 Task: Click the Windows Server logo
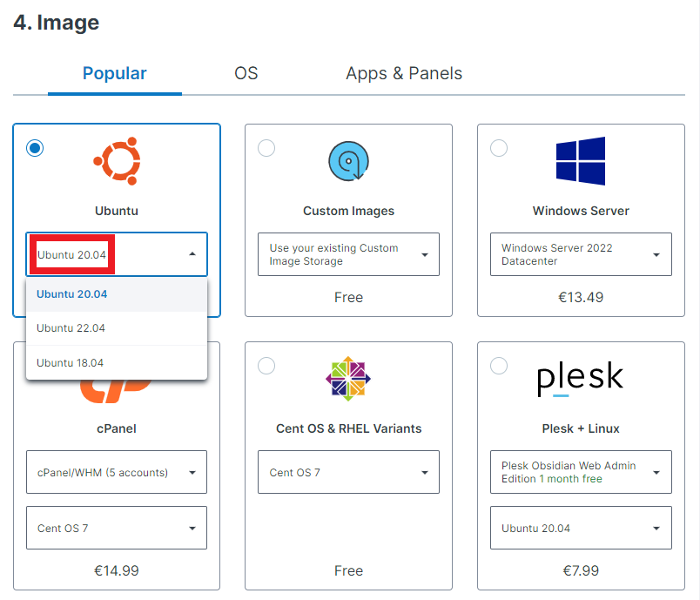tap(581, 161)
